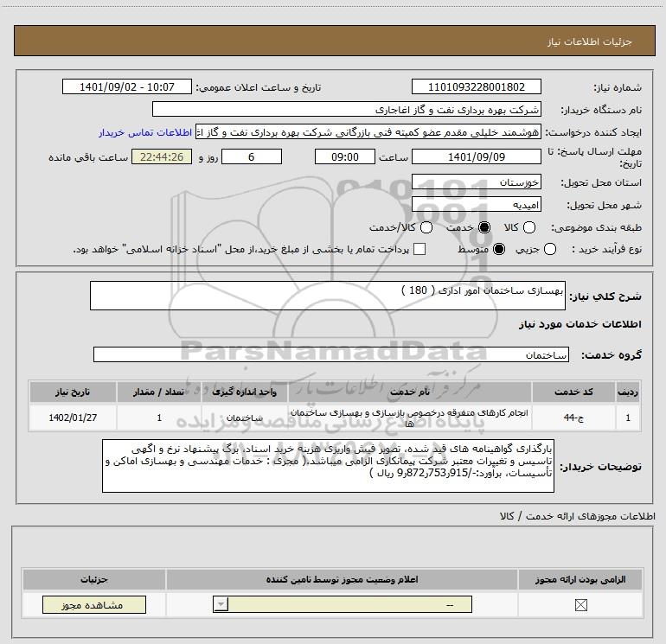Toggle the mandatory license checkbox
Image resolution: width=666 pixels, height=644 pixels.
[580, 605]
